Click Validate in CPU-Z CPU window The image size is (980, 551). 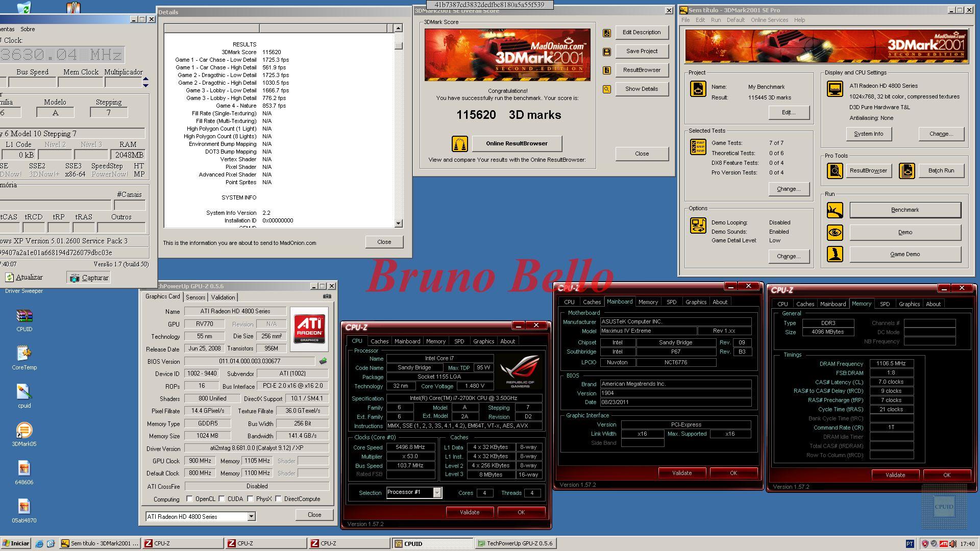tap(470, 512)
